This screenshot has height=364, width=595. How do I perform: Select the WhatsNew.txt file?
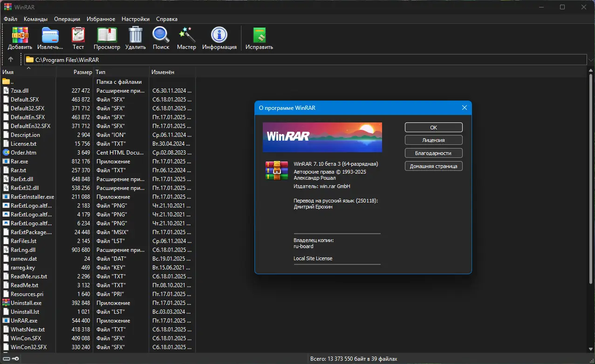[x=27, y=329]
